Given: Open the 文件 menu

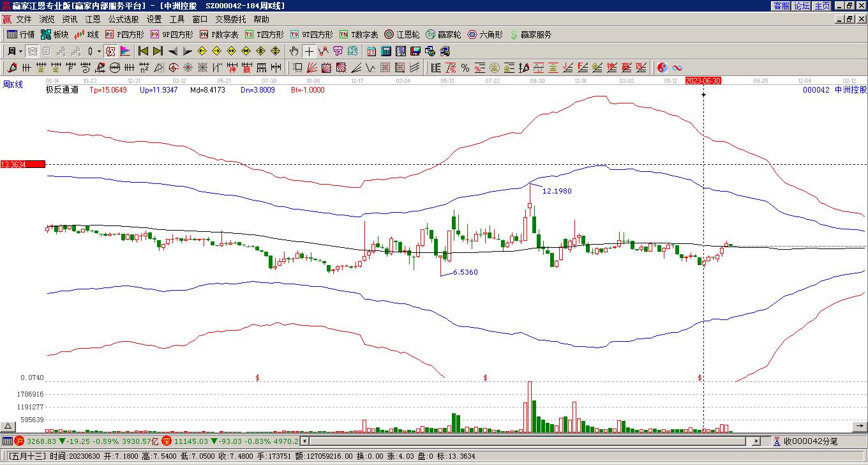Looking at the screenshot, I should [24, 19].
